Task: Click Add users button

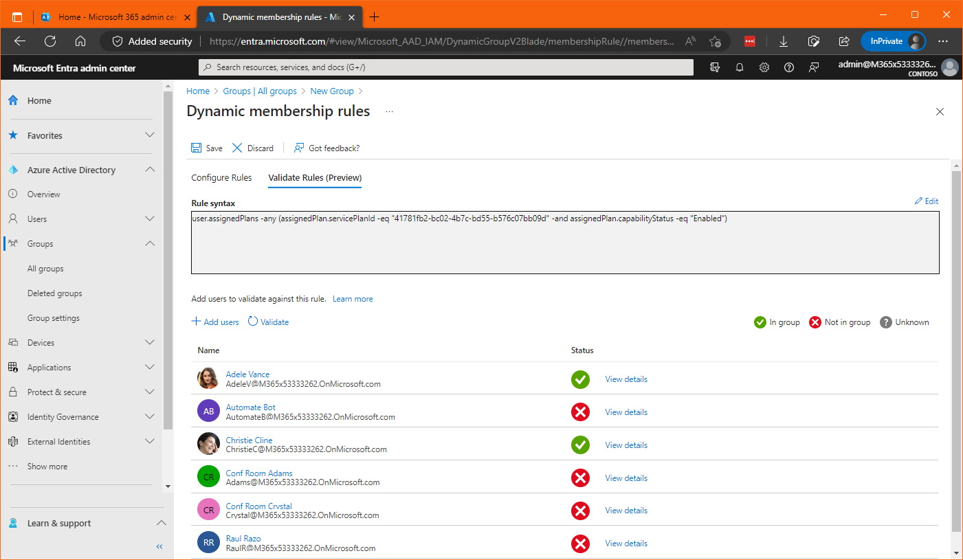Action: (215, 322)
